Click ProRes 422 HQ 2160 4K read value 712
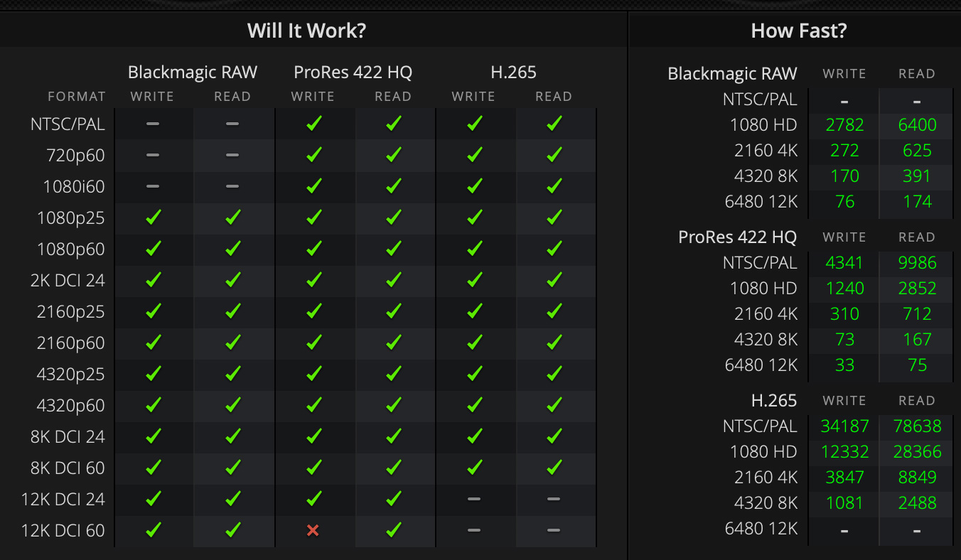961x560 pixels. tap(917, 314)
